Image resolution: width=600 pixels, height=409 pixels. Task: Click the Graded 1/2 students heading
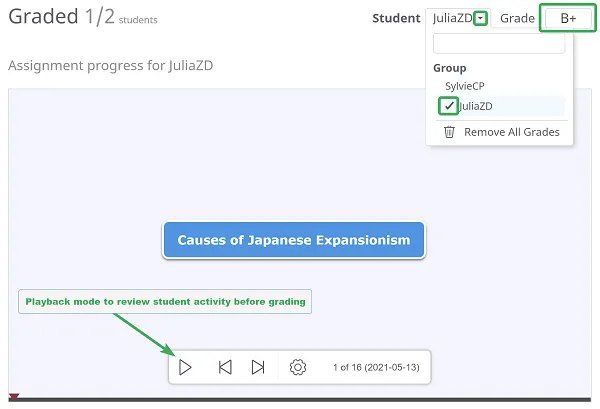point(82,18)
